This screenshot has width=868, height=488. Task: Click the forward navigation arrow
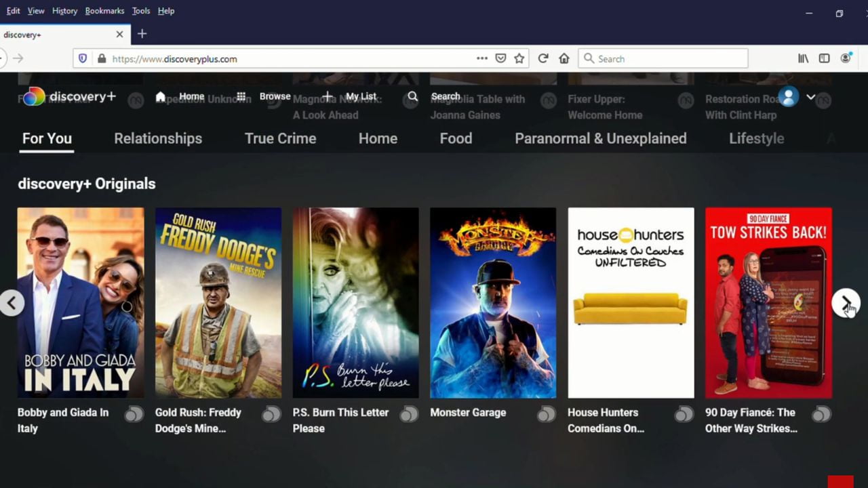click(18, 59)
